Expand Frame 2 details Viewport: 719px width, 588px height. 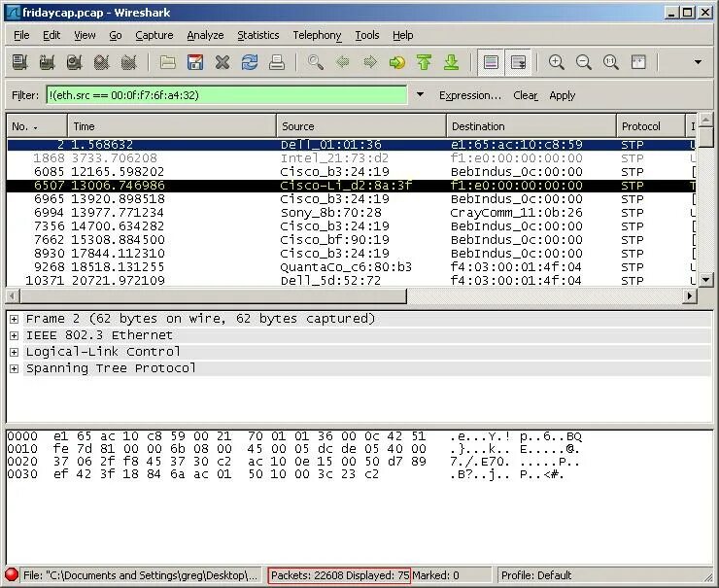(x=14, y=319)
